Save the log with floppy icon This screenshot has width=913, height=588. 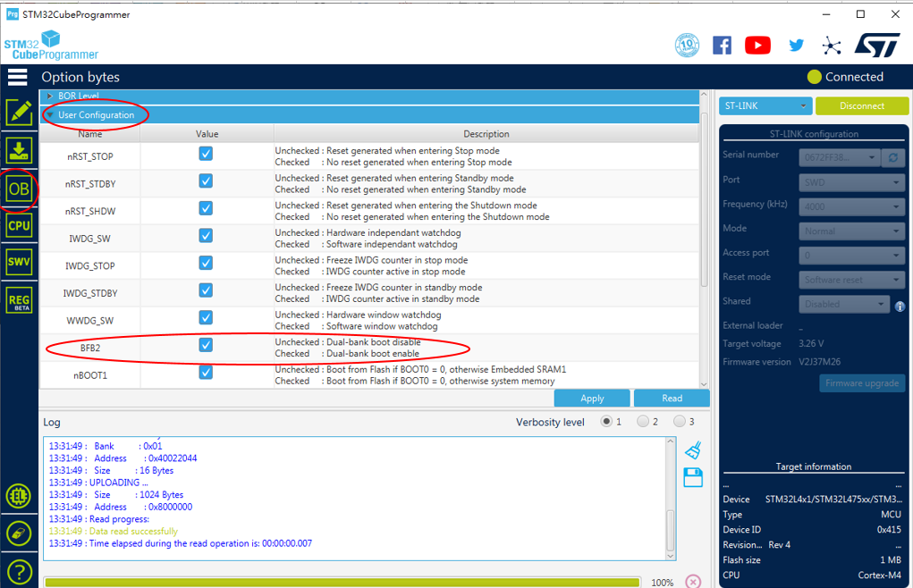[693, 478]
